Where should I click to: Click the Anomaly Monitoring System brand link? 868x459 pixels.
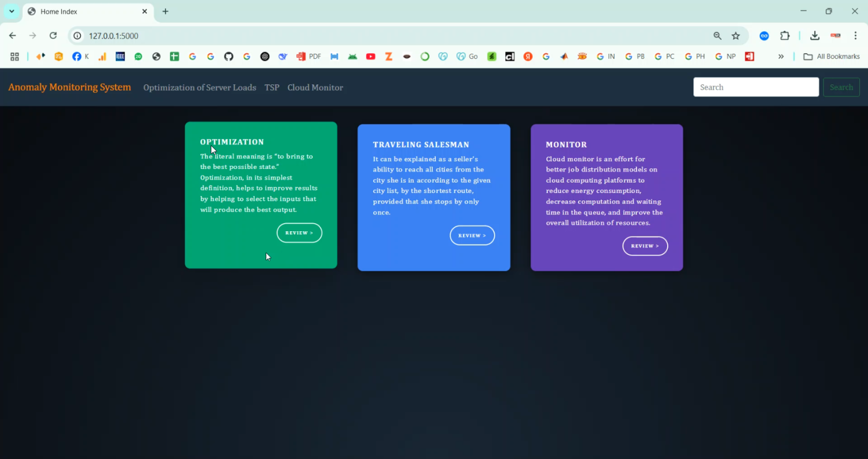point(69,87)
